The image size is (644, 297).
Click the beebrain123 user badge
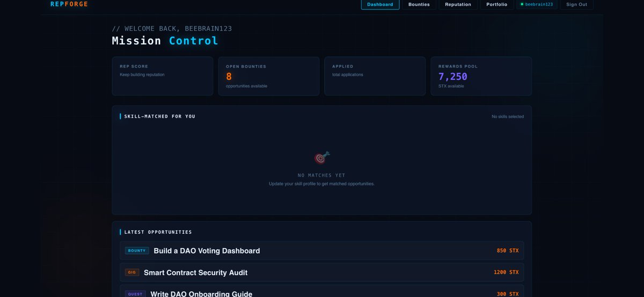click(537, 4)
